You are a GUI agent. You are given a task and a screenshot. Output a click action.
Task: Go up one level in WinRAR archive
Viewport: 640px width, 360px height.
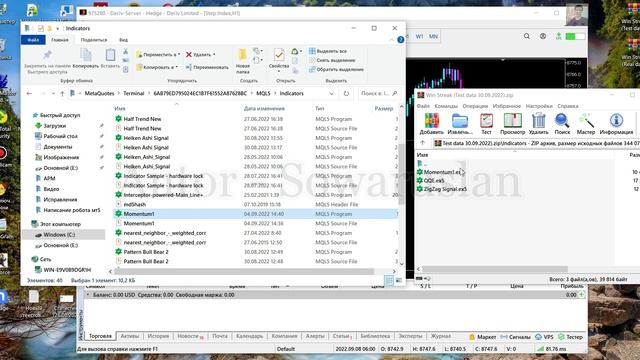422,143
